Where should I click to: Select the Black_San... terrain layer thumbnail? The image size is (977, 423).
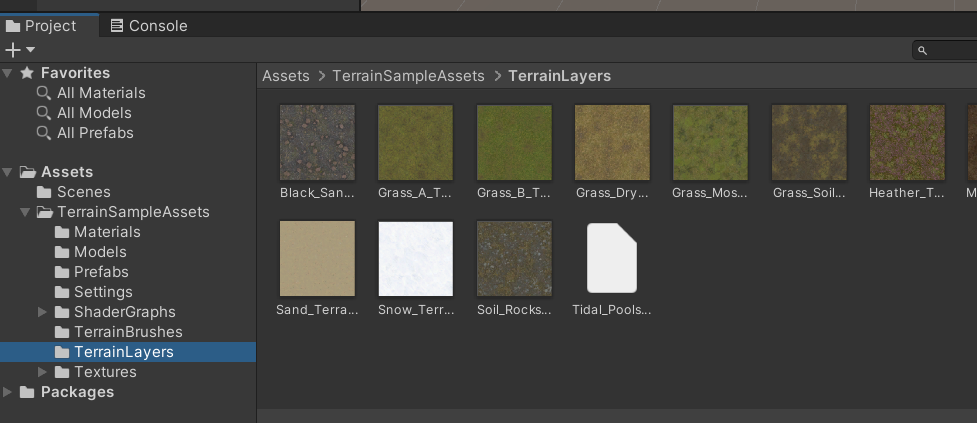(317, 142)
